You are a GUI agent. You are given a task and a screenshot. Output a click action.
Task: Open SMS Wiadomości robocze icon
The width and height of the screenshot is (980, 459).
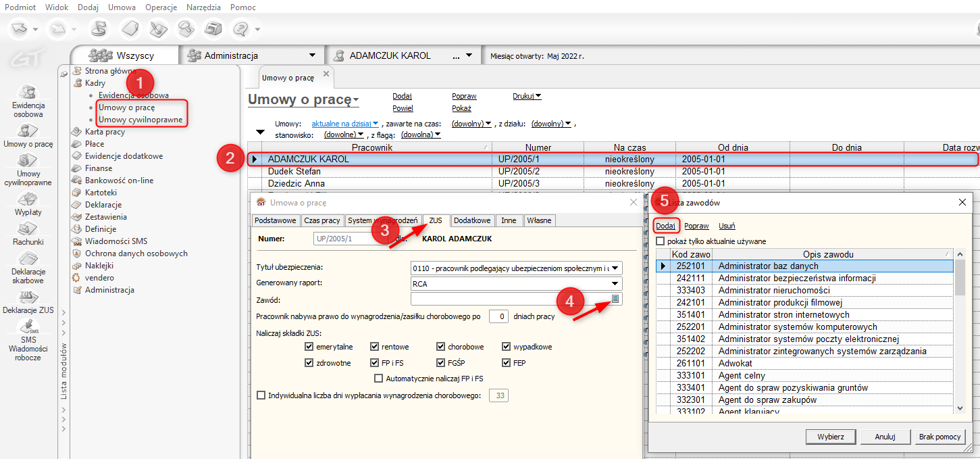pyautogui.click(x=28, y=327)
